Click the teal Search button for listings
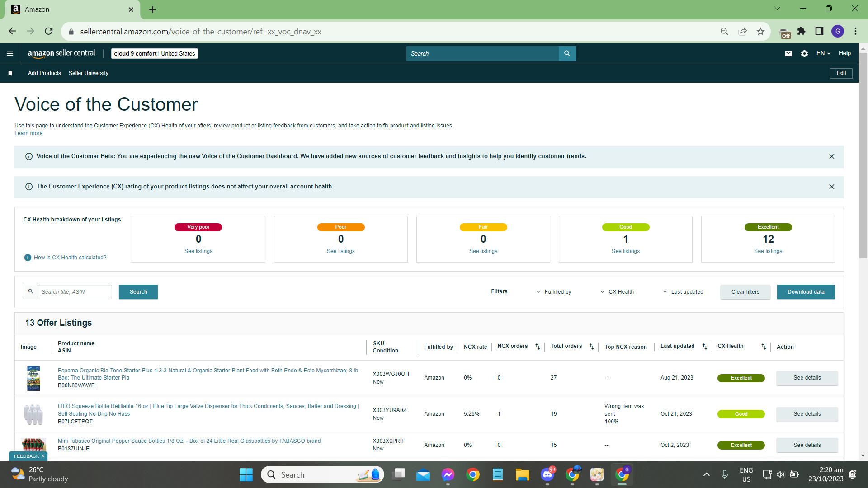 pos(138,292)
